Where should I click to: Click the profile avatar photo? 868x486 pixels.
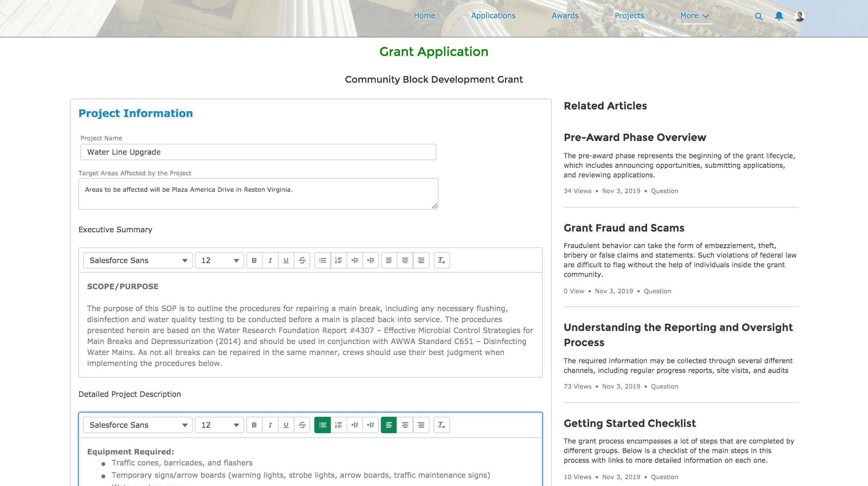tap(798, 16)
